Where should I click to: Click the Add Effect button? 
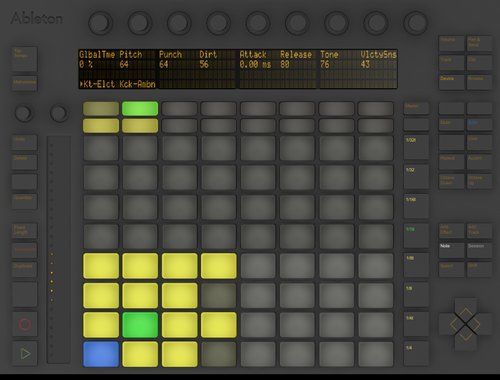[451, 231]
